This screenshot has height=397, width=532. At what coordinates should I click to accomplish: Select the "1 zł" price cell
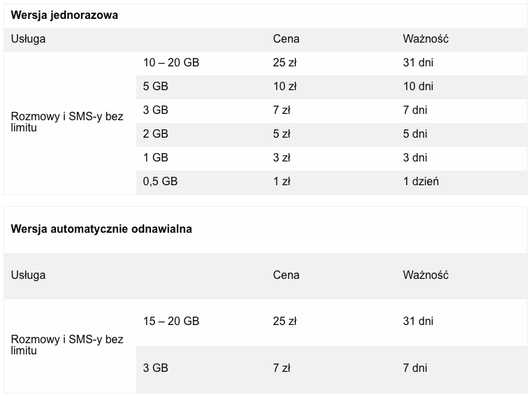tap(282, 182)
